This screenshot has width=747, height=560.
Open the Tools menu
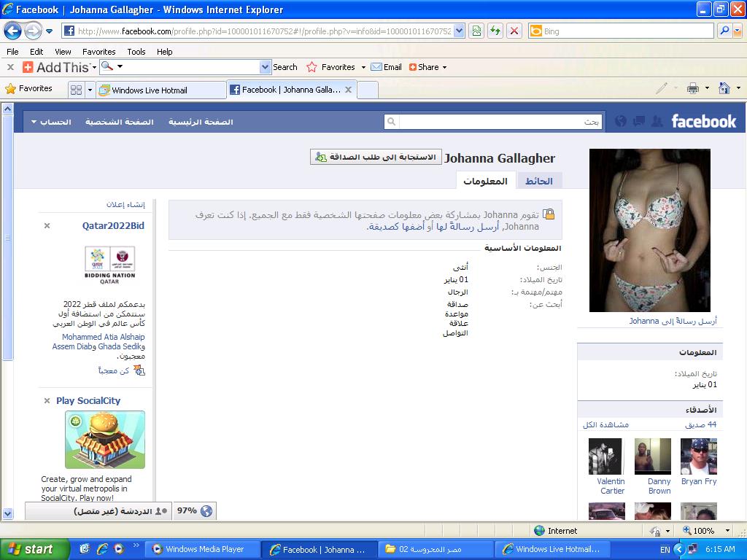click(x=136, y=52)
